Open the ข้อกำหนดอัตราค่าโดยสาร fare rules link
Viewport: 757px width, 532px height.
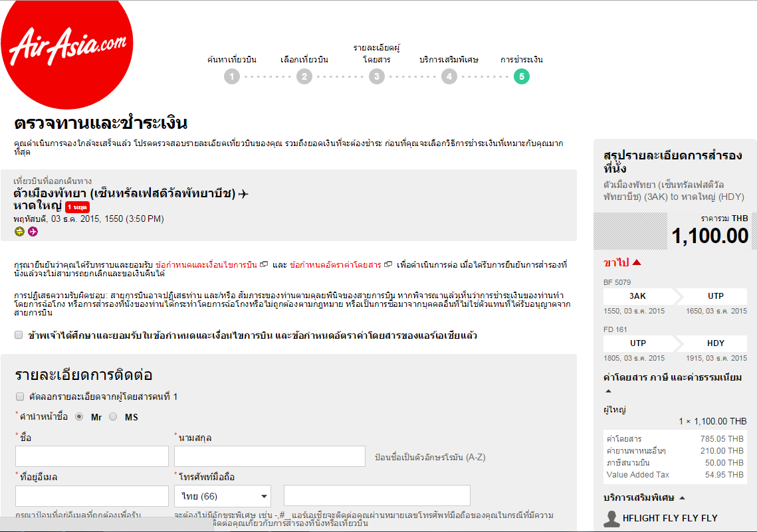(336, 265)
